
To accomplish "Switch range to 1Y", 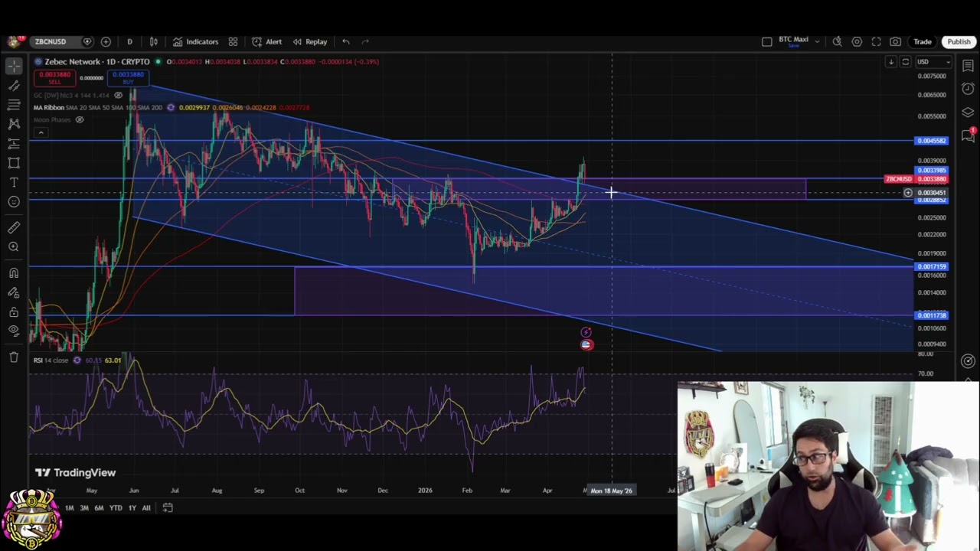I will 132,507.
